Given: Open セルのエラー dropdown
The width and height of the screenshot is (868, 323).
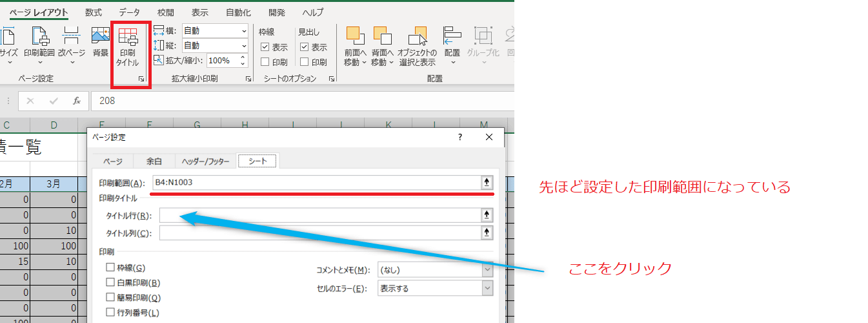Looking at the screenshot, I should [487, 288].
